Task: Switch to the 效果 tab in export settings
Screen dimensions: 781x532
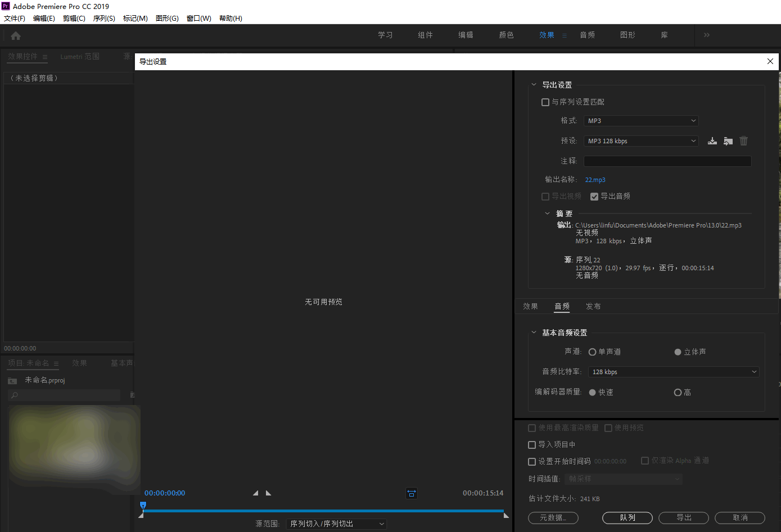Action: click(530, 307)
